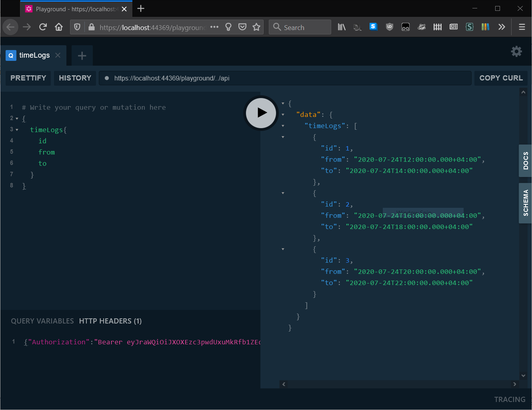This screenshot has width=532, height=410.
Task: Collapse the "data" object in the response
Action: click(x=283, y=115)
